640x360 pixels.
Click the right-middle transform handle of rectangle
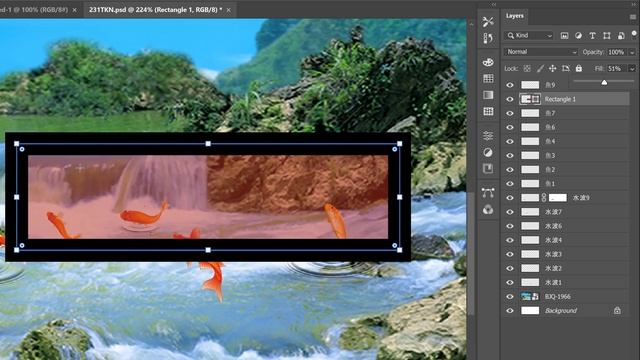[x=400, y=197]
